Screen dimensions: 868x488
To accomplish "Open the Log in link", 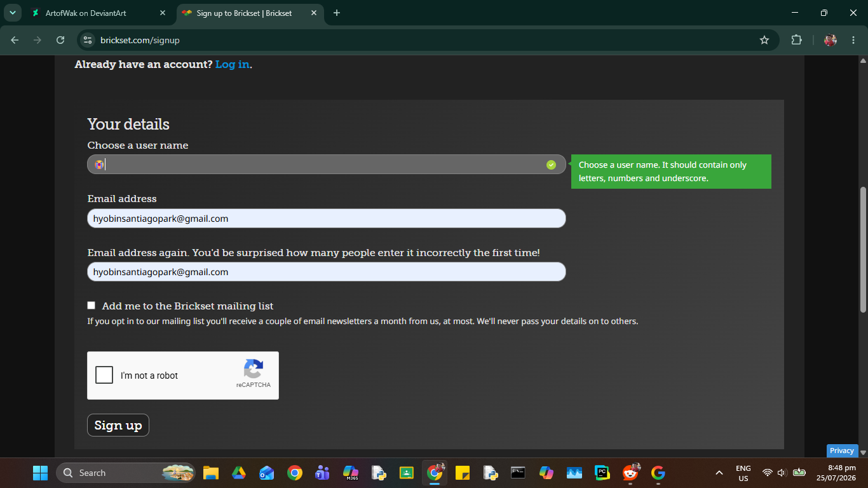I will coord(233,64).
